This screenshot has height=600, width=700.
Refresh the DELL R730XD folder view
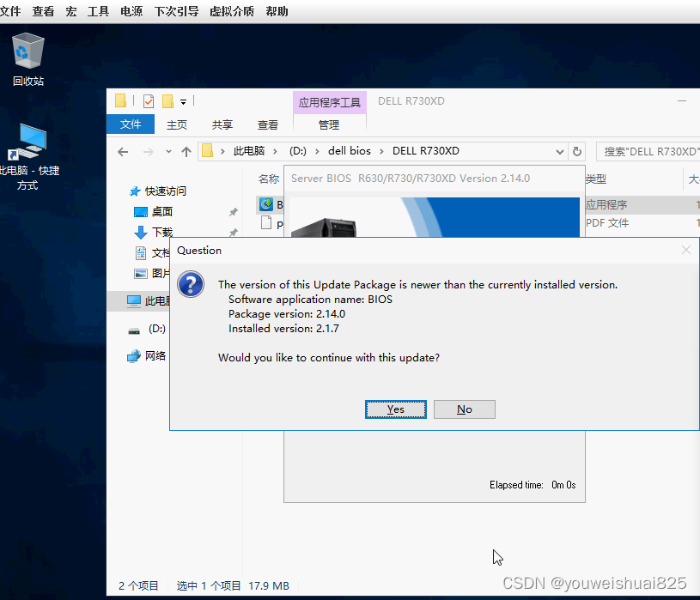tap(577, 152)
